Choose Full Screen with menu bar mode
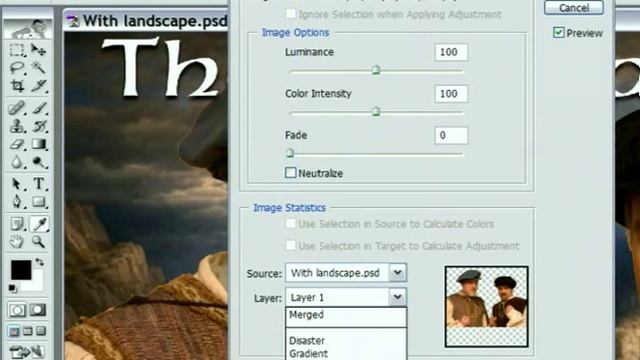Viewport: 640px width, 360px height. click(28, 331)
